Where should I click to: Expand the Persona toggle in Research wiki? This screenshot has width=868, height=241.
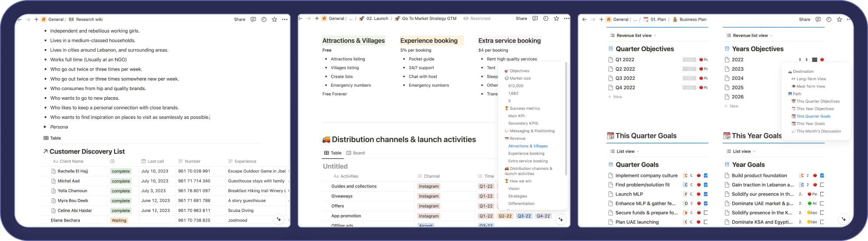pyautogui.click(x=45, y=127)
